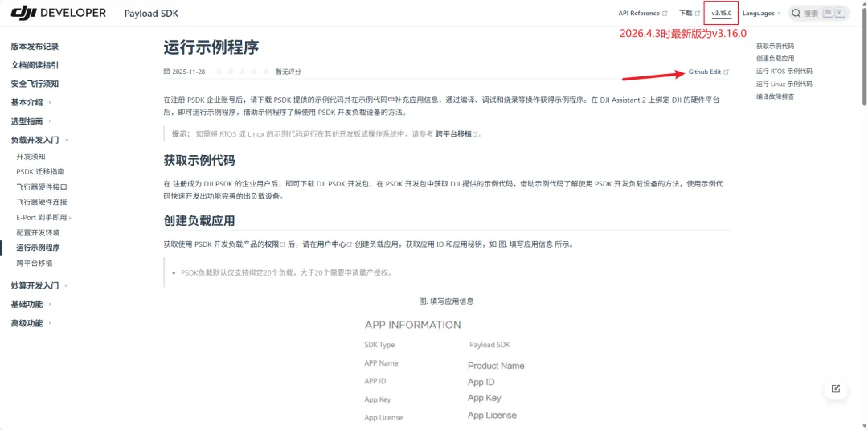
Task: Click external-link icon next to API Reference
Action: point(665,14)
